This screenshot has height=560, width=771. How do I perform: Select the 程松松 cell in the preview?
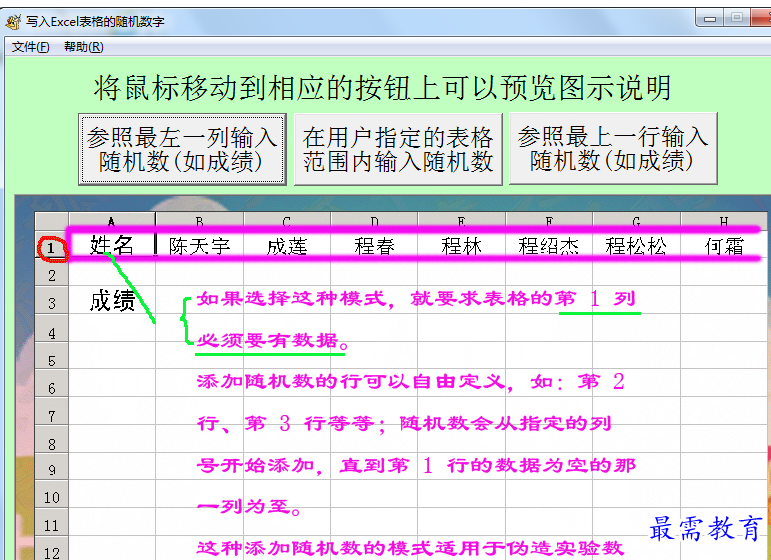(636, 246)
